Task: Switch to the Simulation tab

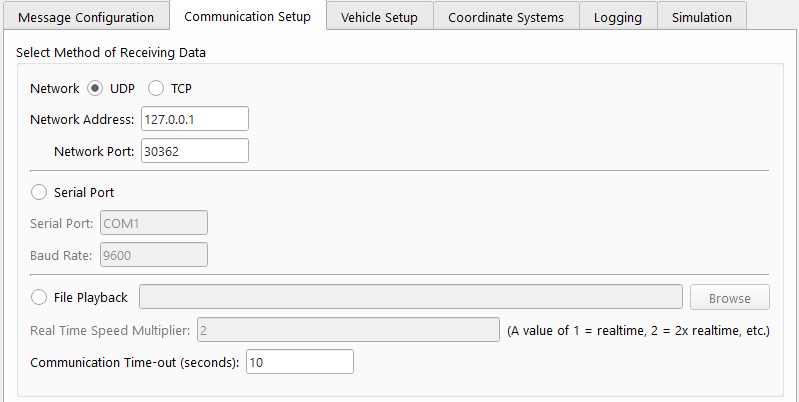Action: [x=702, y=17]
